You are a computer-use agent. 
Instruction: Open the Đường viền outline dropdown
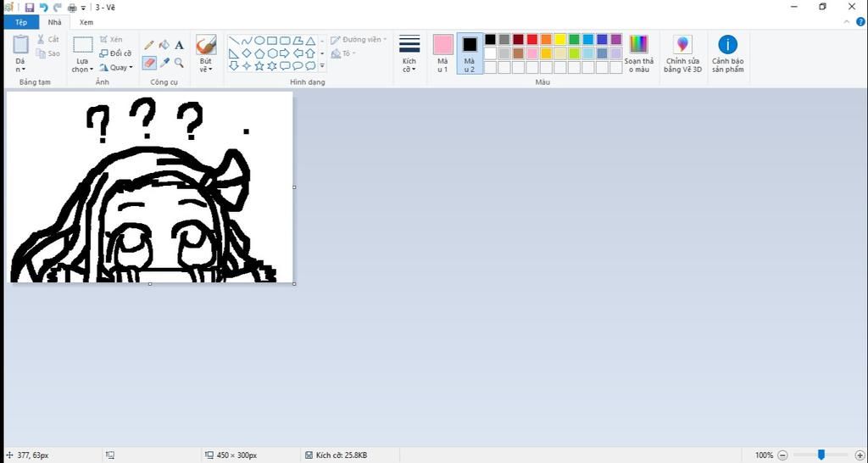tap(359, 40)
